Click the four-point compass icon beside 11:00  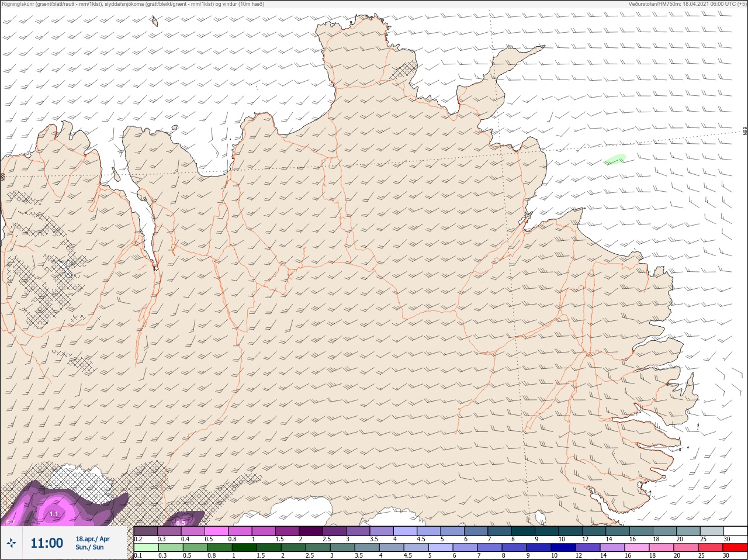[11, 543]
